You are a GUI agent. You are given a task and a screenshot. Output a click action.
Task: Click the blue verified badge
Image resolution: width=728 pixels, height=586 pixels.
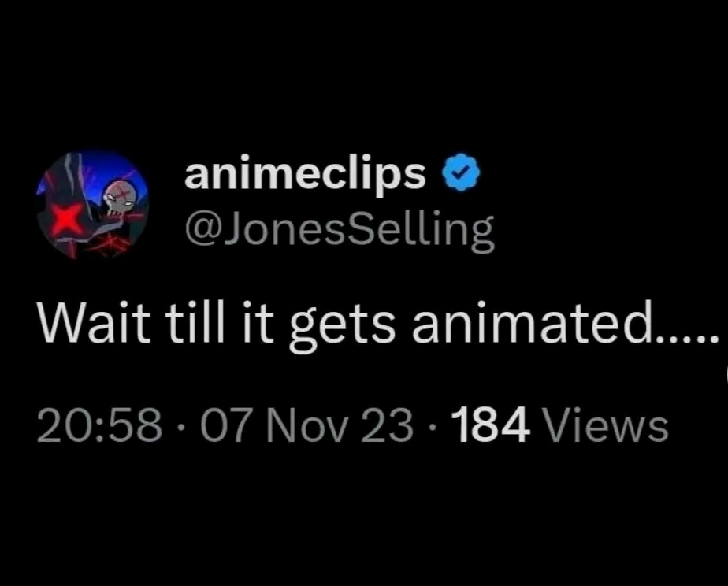[x=461, y=172]
